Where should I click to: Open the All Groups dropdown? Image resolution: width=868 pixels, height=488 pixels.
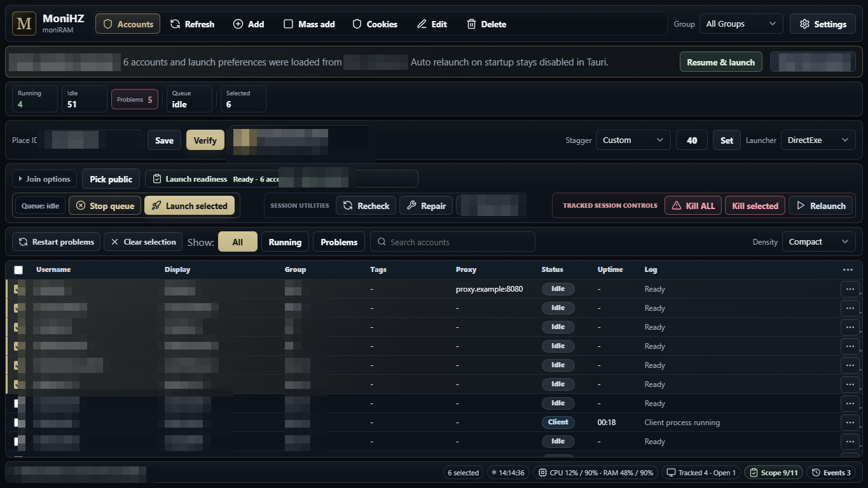coord(741,24)
